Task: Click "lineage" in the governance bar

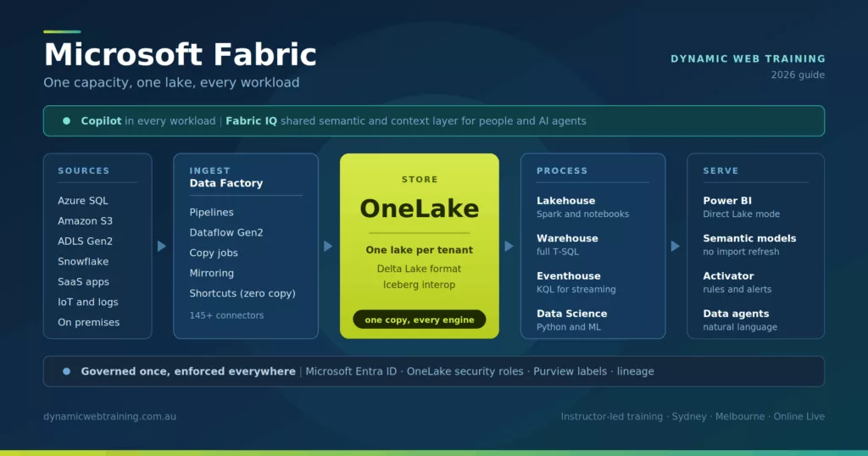Action: click(x=636, y=371)
